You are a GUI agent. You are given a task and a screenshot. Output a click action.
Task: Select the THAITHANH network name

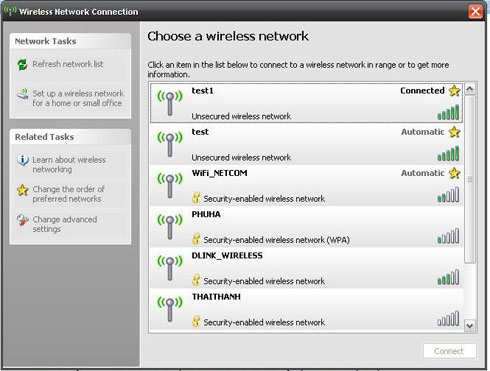click(216, 297)
